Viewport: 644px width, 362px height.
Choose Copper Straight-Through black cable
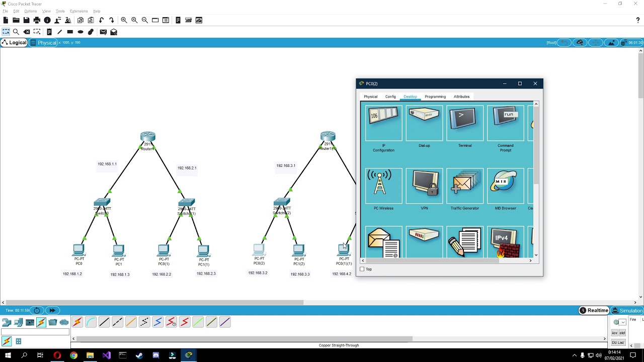coord(104,322)
